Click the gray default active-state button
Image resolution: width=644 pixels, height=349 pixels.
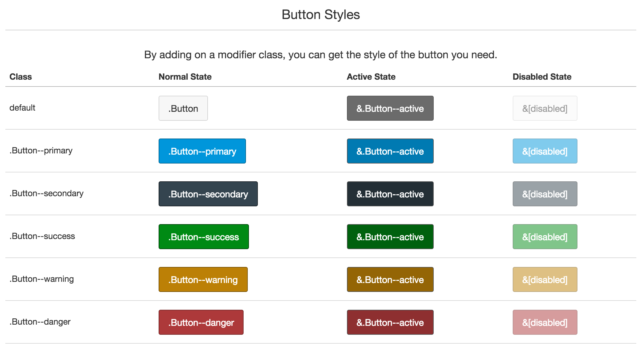coord(390,108)
